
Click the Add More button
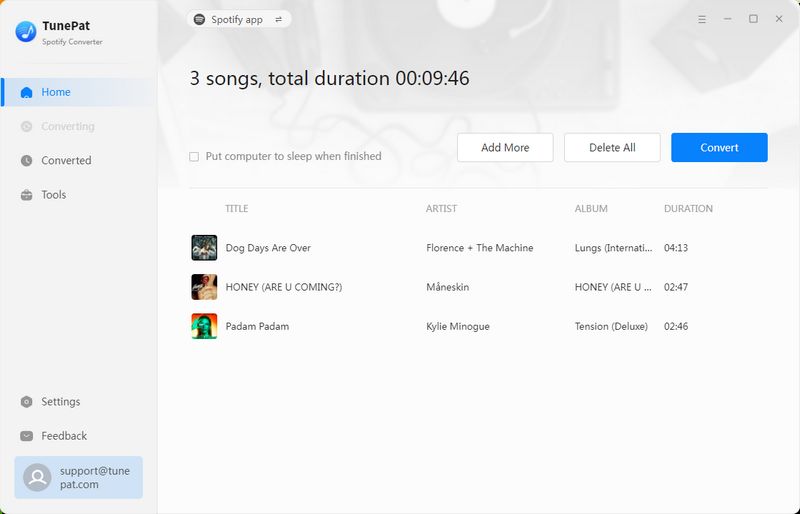(505, 148)
